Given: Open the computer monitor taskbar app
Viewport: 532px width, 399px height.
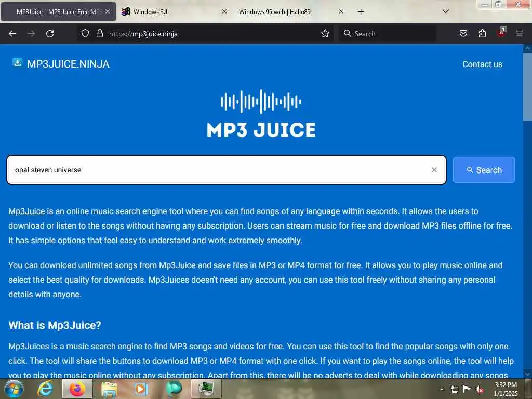Looking at the screenshot, I should point(206,389).
